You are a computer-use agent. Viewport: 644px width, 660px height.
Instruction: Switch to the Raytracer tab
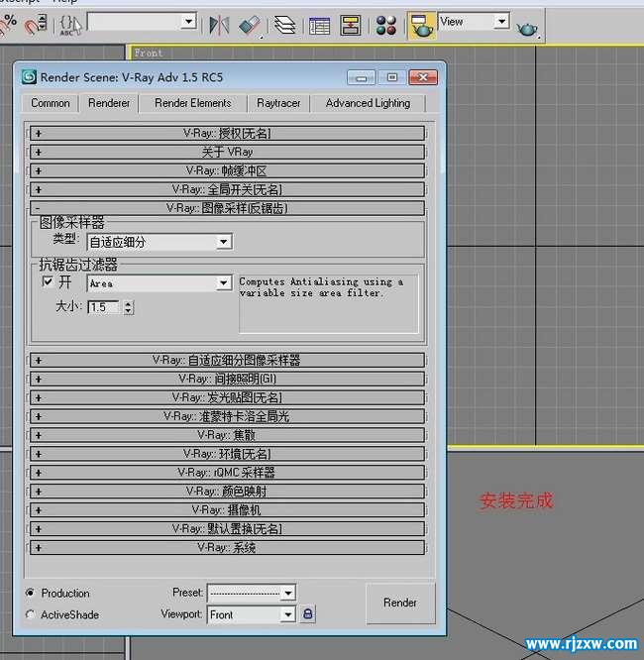point(278,103)
